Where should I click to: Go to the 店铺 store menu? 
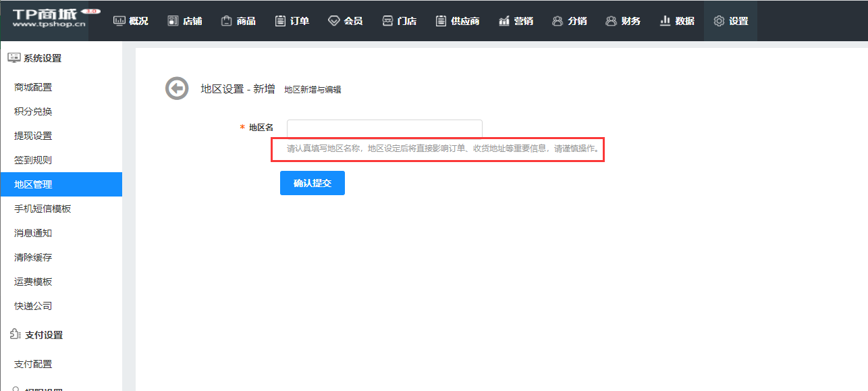[184, 21]
